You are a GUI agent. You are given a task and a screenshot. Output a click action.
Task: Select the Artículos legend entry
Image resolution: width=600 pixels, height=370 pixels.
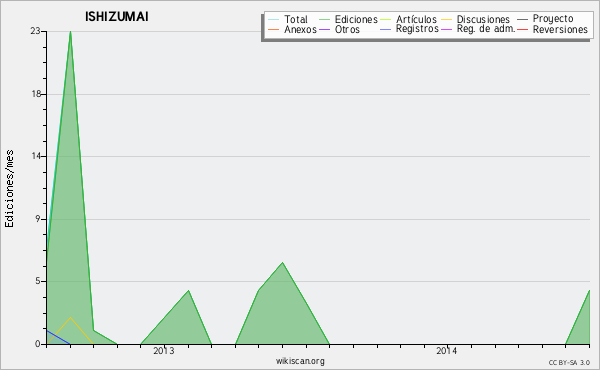pyautogui.click(x=416, y=19)
